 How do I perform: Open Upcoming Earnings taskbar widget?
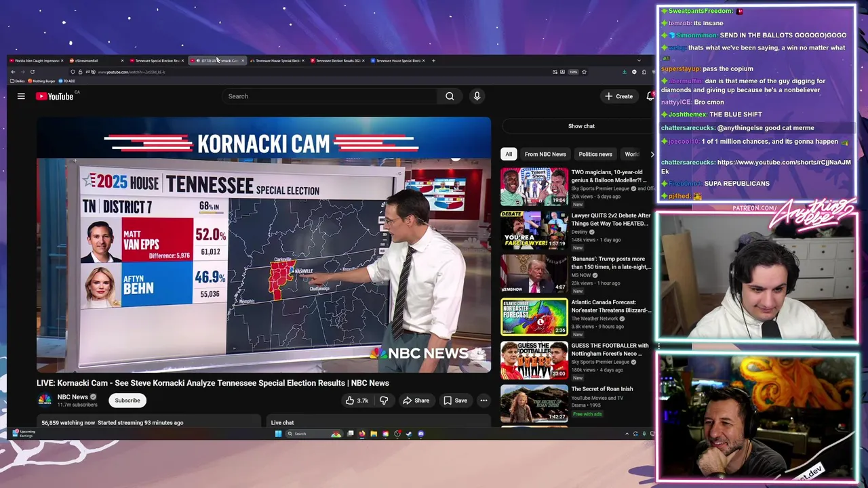coord(23,434)
